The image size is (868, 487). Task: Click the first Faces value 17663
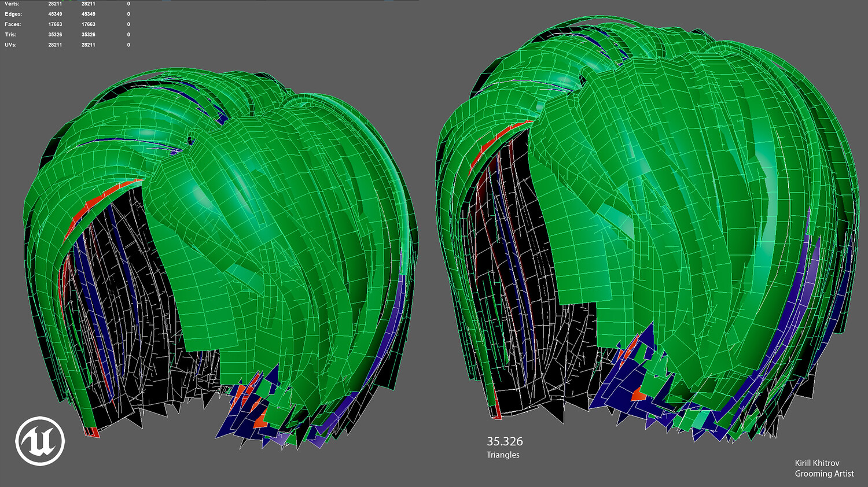pyautogui.click(x=55, y=24)
